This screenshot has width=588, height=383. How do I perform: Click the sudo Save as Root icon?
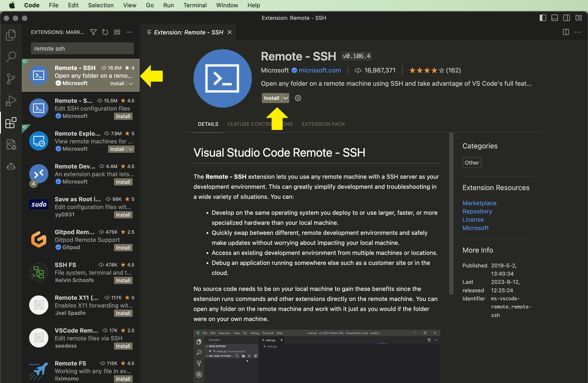(x=39, y=204)
